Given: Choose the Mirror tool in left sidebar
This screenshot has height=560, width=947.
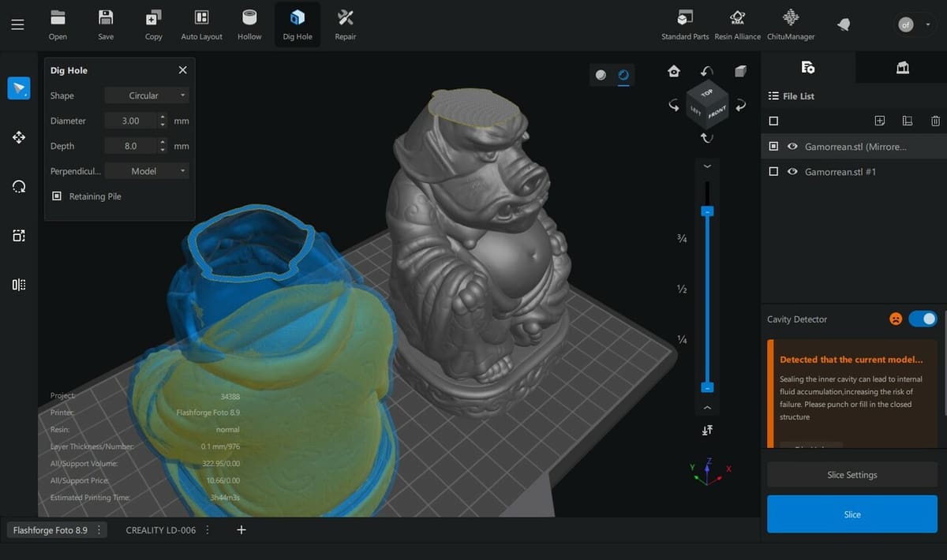Looking at the screenshot, I should click(x=19, y=285).
